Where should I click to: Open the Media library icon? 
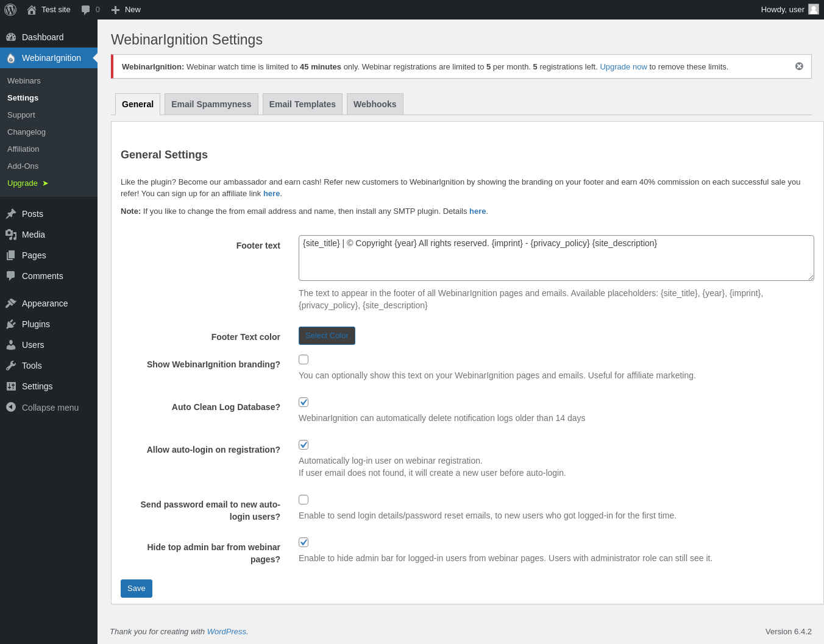coord(11,235)
